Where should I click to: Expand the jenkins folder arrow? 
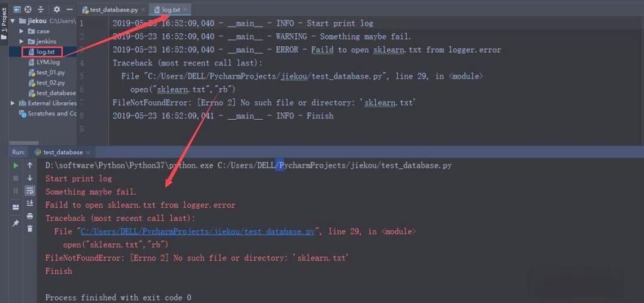pos(21,41)
